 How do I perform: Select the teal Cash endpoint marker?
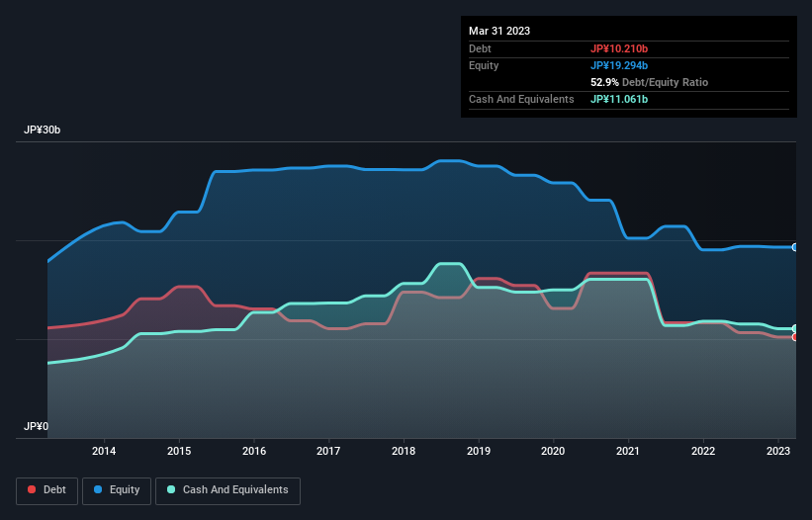(x=795, y=328)
